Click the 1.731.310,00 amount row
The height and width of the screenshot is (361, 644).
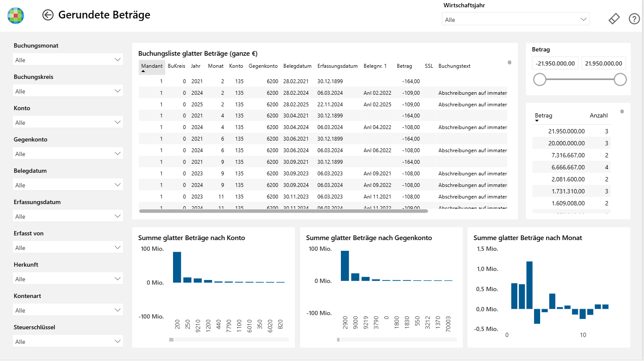(571, 191)
